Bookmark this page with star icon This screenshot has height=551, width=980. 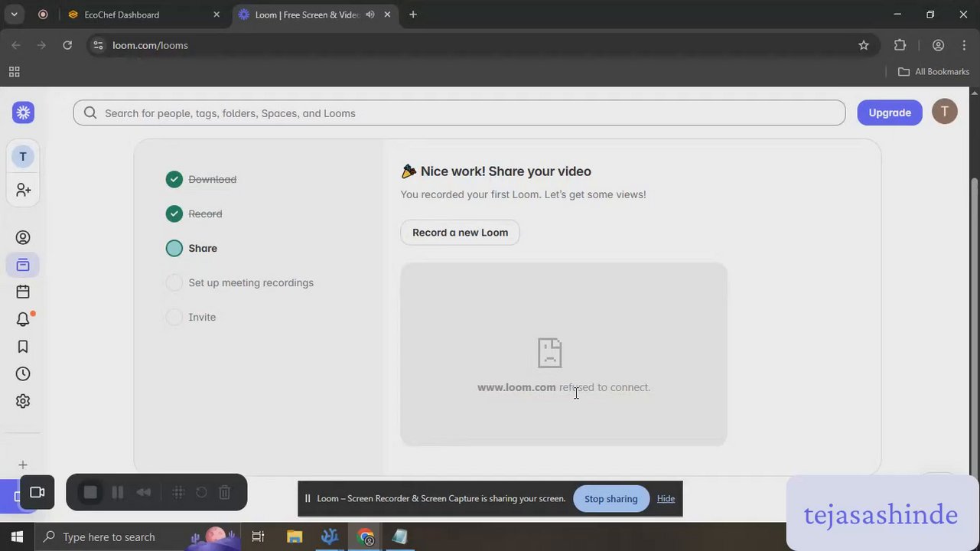[x=864, y=45]
